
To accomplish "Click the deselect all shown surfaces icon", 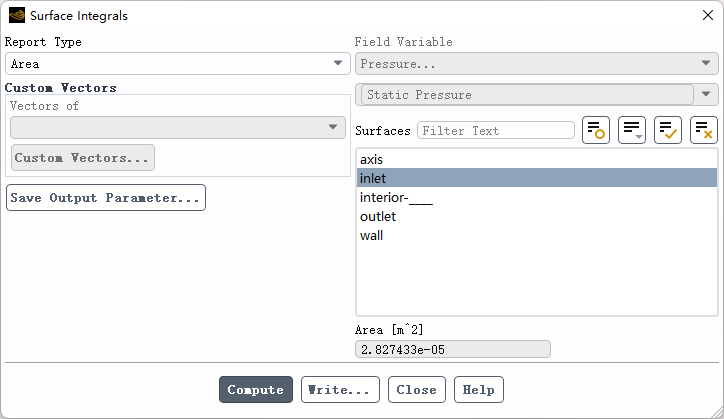I will (704, 130).
